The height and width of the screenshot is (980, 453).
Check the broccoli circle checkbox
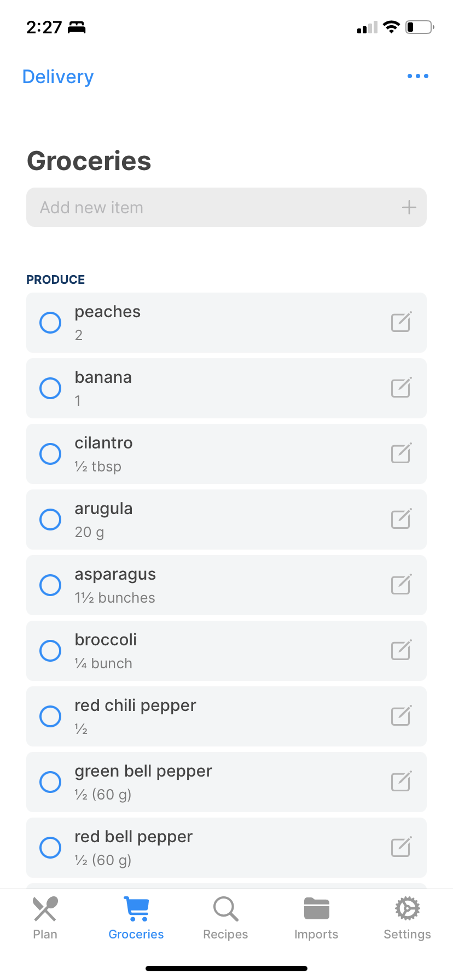(x=50, y=651)
